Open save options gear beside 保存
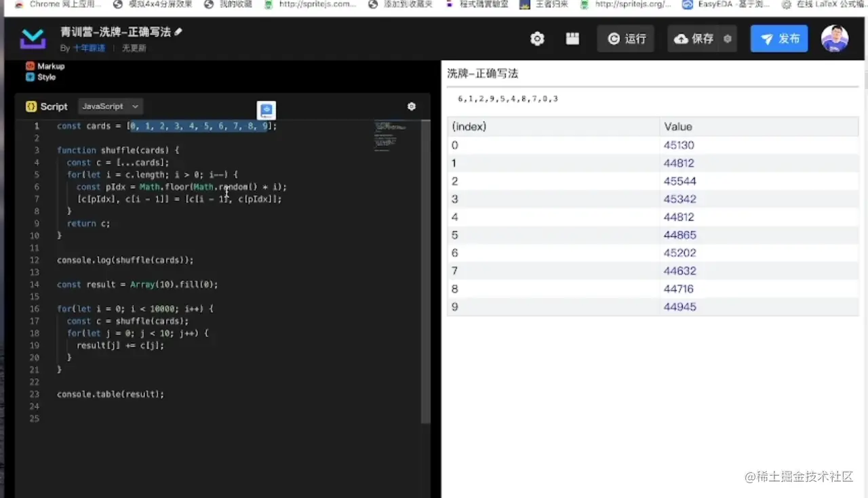 728,39
